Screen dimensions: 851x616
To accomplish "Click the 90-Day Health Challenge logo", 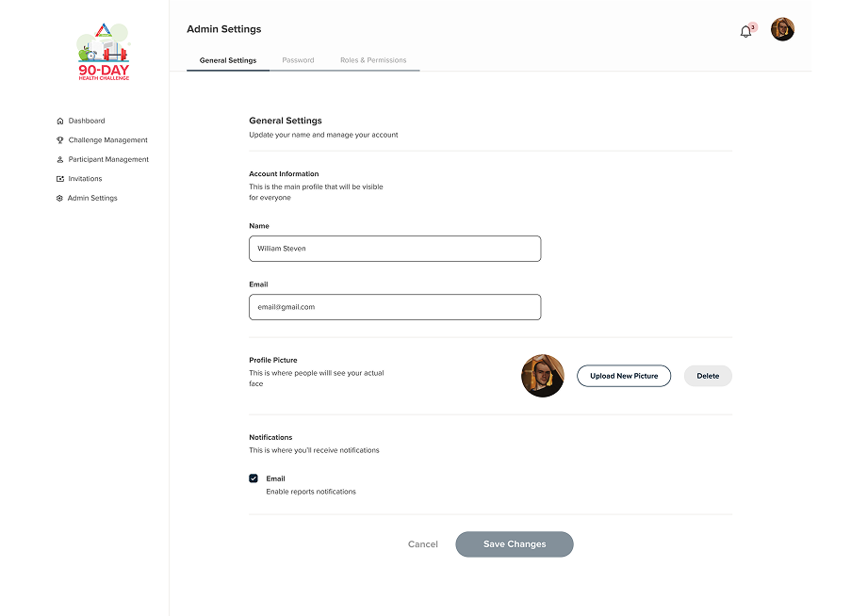I will click(104, 52).
